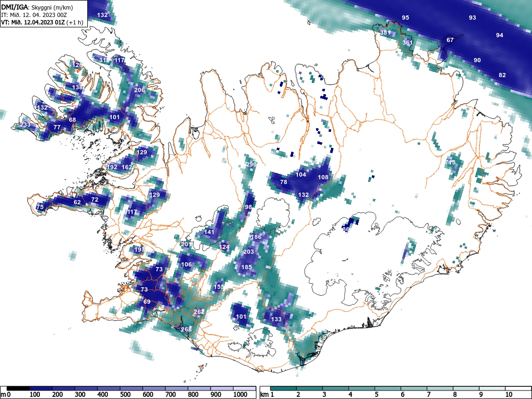The image size is (532, 399).
Task: Click the visibility value 98 on the map
Action: (248, 207)
